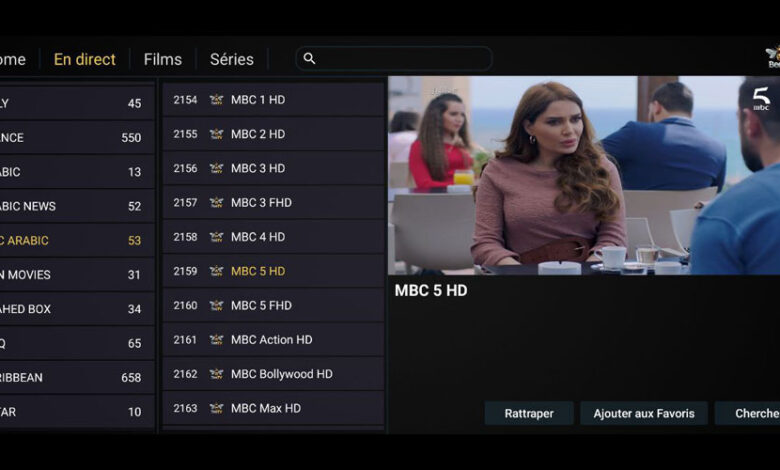Select channel 2160 MBC 5 FHD
This screenshot has width=780, height=470.
[x=273, y=306]
